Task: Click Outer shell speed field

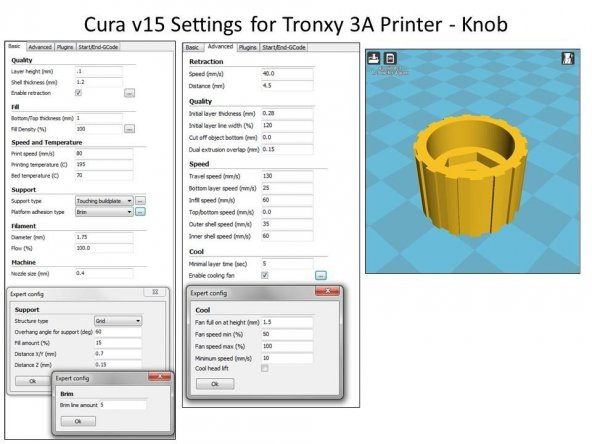Action: click(x=287, y=224)
